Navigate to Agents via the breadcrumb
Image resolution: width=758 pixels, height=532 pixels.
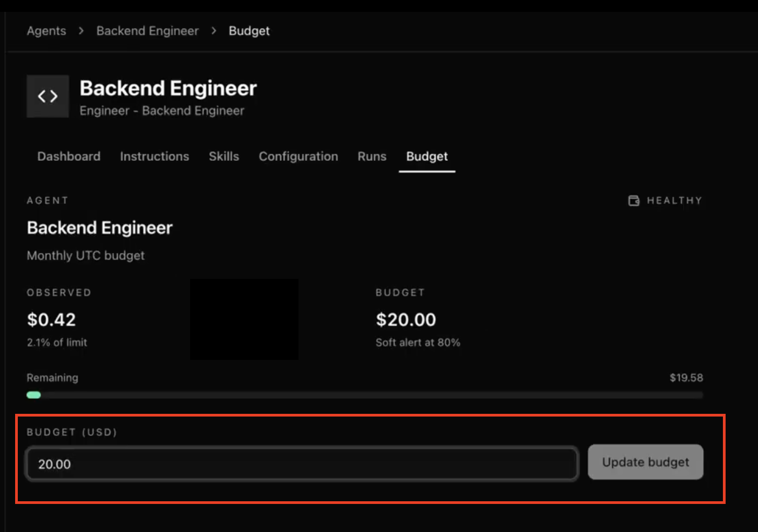pyautogui.click(x=46, y=31)
